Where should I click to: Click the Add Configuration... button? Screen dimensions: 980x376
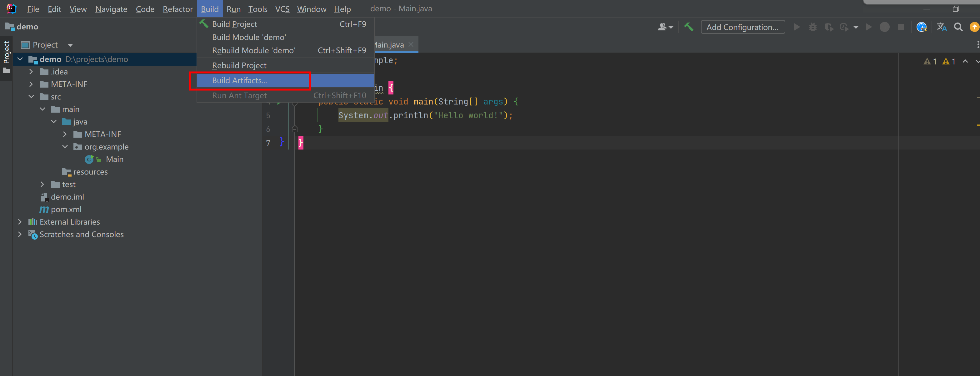742,27
